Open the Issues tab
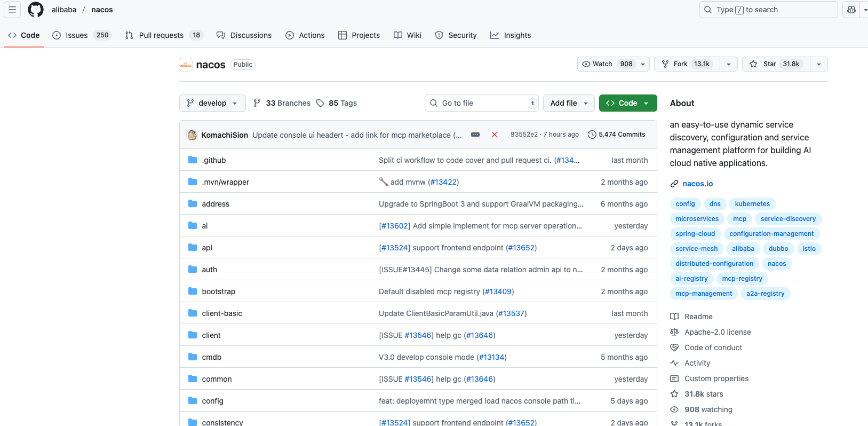 tap(82, 35)
